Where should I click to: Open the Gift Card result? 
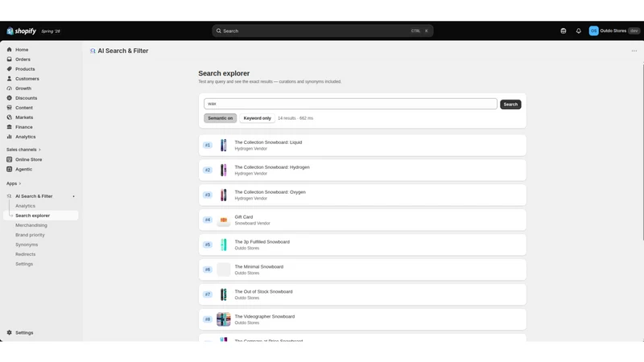(362, 220)
